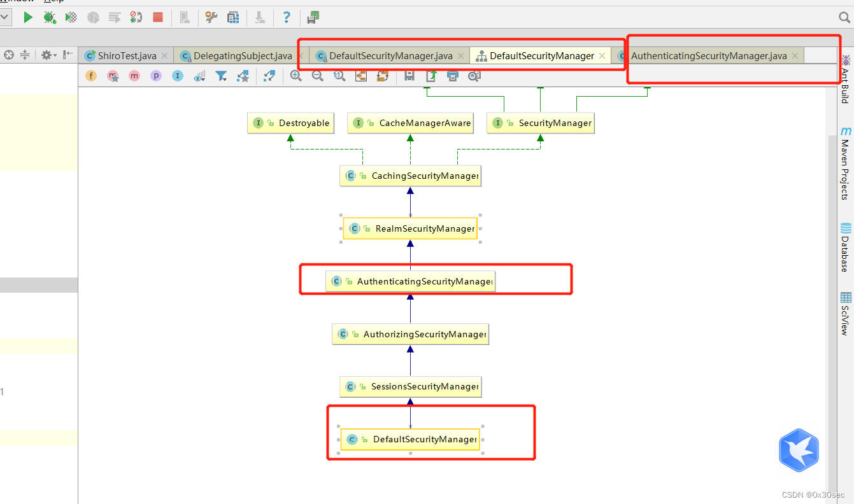Image resolution: width=854 pixels, height=504 pixels.
Task: Collapse all in the project panel
Action: click(x=25, y=55)
